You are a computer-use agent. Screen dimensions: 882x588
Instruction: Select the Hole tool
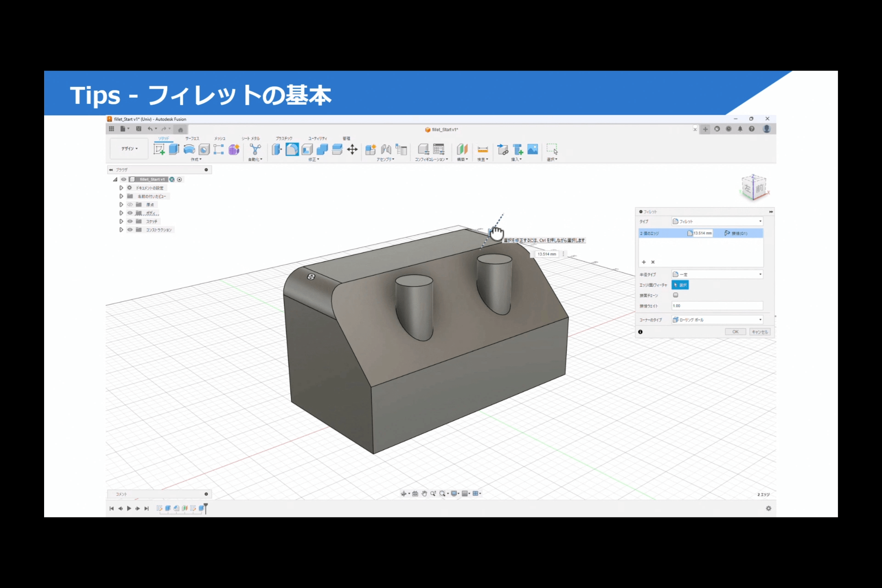[x=204, y=149]
